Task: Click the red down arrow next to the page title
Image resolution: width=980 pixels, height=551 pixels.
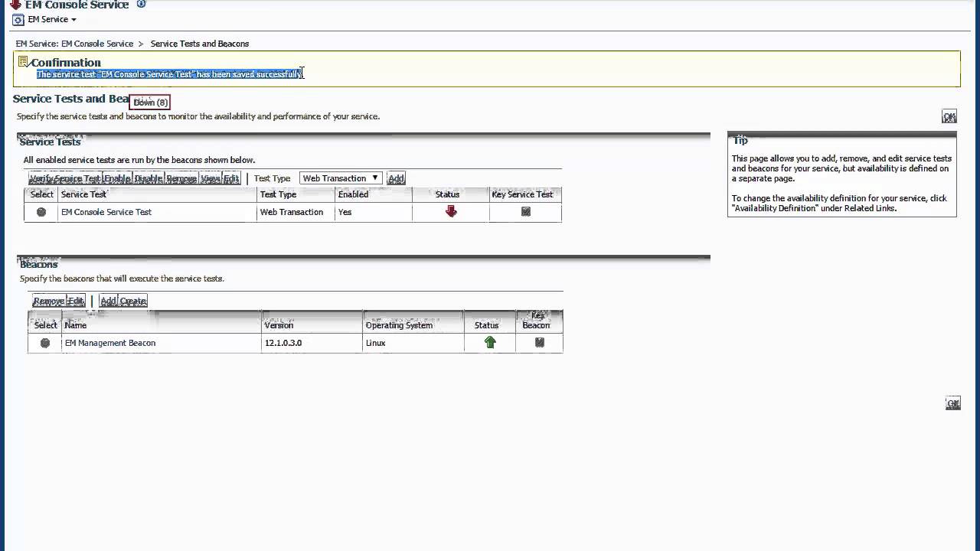Action: 15,4
